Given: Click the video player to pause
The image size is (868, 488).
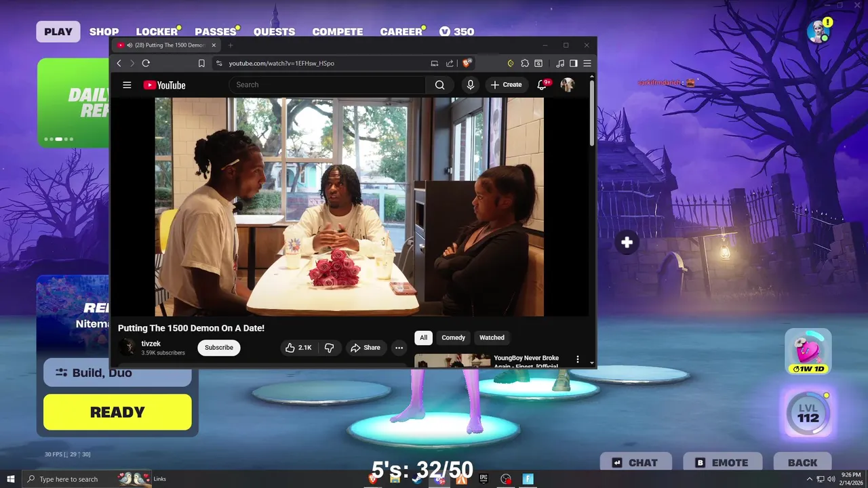Looking at the screenshot, I should pos(349,207).
